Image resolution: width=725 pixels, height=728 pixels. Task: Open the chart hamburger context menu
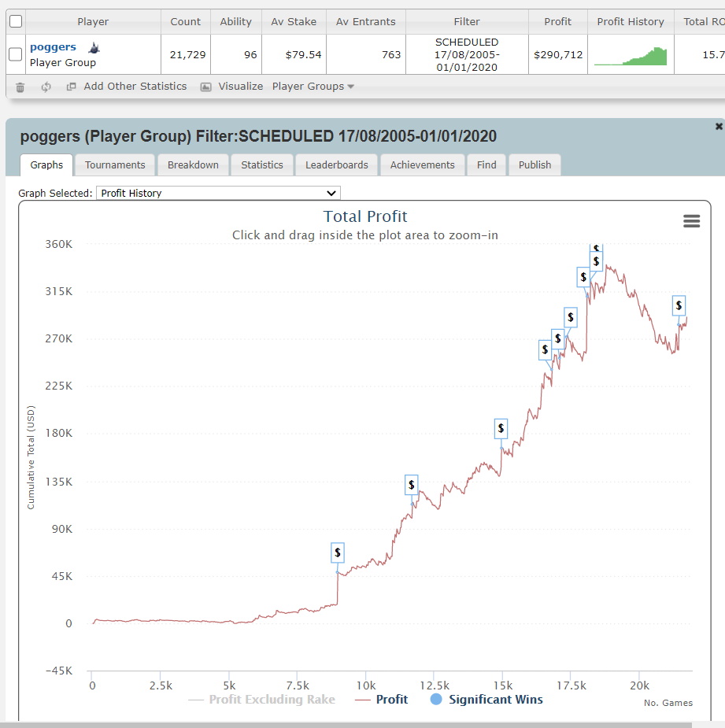pos(692,221)
